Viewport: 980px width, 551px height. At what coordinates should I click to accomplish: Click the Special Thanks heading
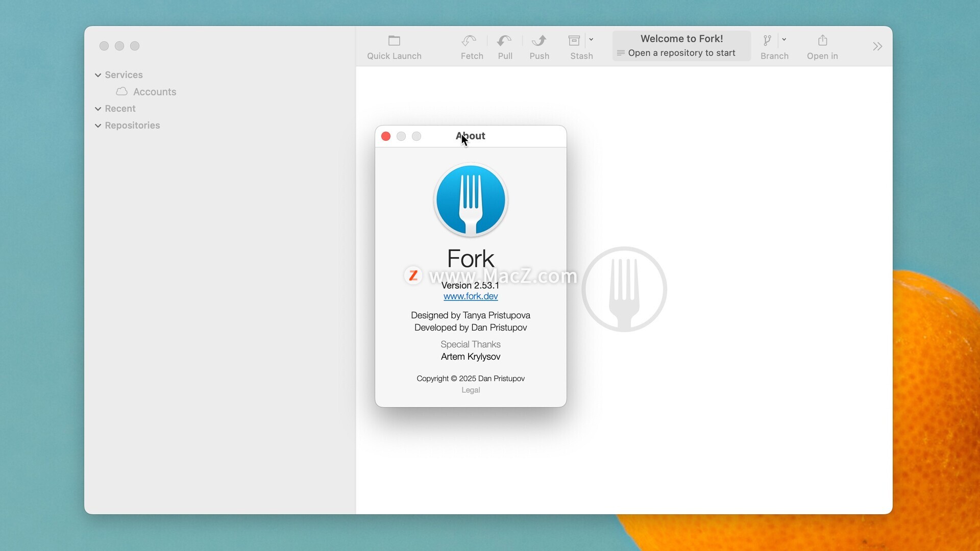(x=471, y=344)
